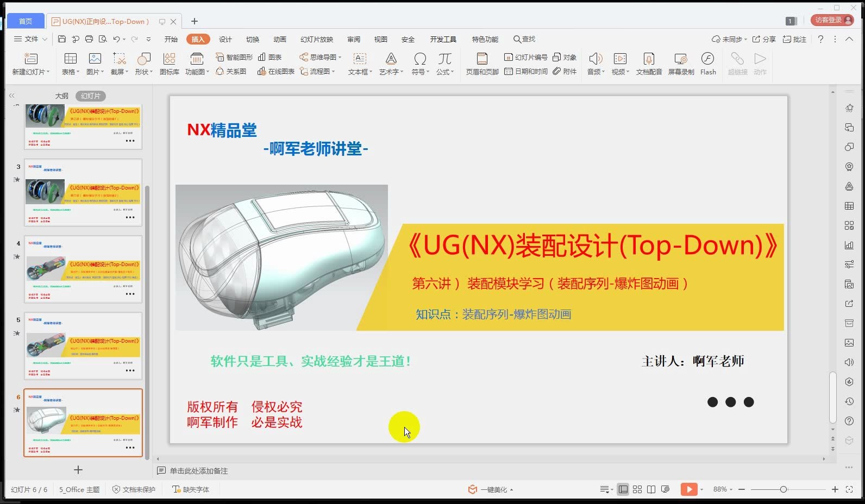Insert 日期和时间 date and time

pos(525,71)
